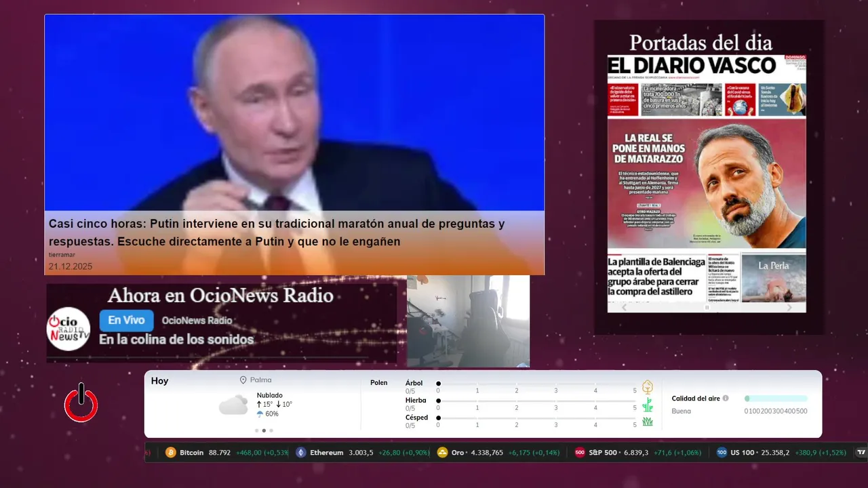Open the TradingView logo at ticker end
This screenshot has width=868, height=488.
tap(861, 452)
